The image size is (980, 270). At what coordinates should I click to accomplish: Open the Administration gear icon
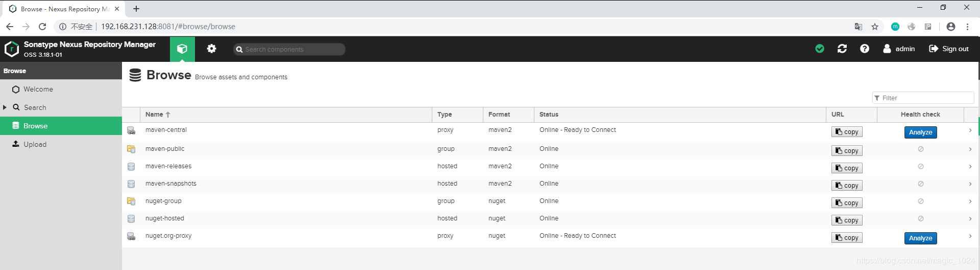tap(211, 49)
